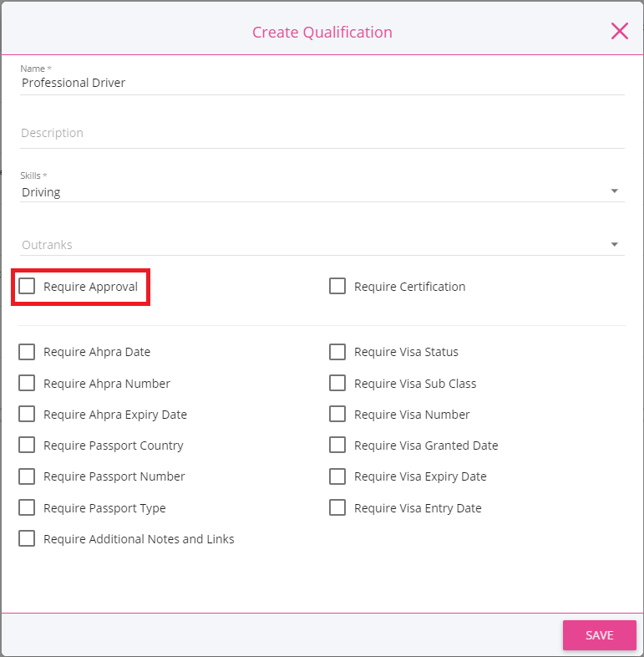Enable Require Passport Type checkbox

(27, 508)
